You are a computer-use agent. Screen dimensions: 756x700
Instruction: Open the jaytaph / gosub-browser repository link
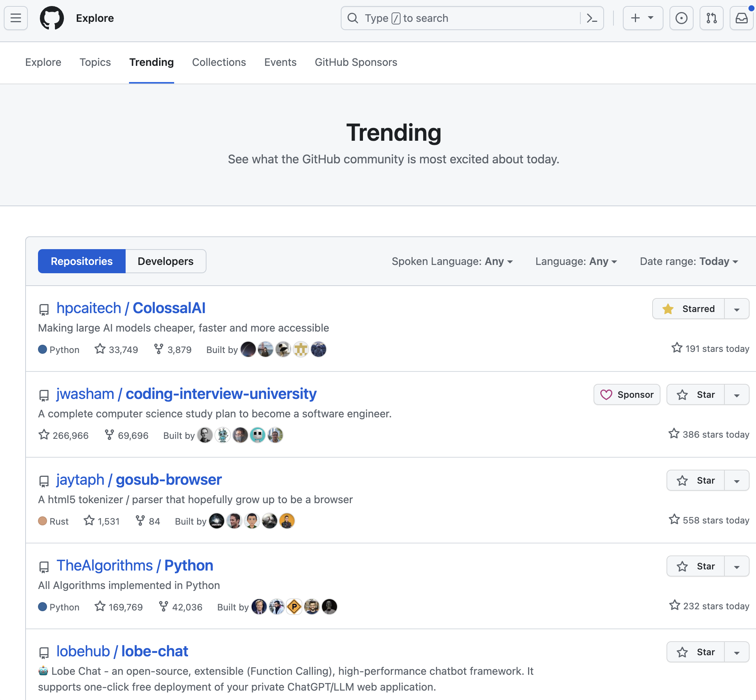tap(139, 479)
